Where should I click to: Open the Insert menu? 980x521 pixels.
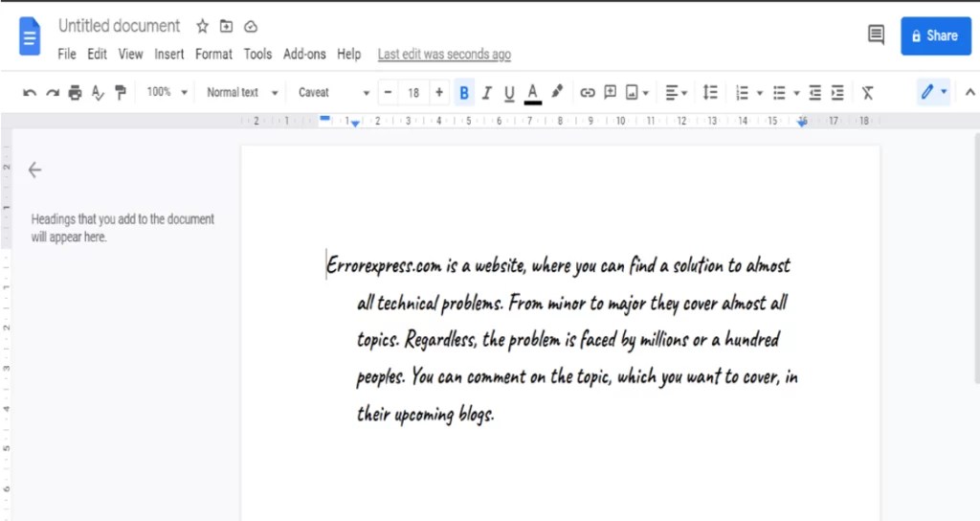tap(169, 55)
